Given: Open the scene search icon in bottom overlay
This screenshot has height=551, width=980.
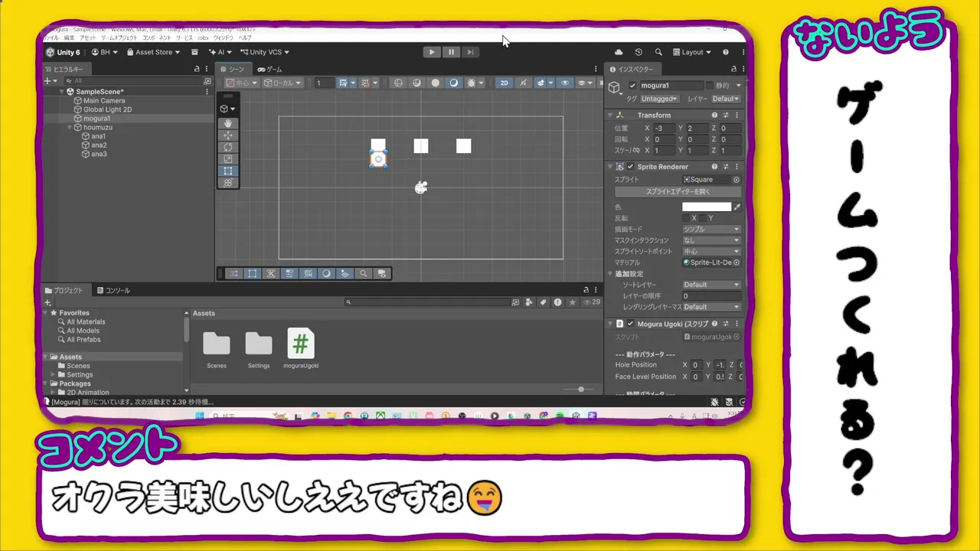Looking at the screenshot, I should [x=364, y=273].
